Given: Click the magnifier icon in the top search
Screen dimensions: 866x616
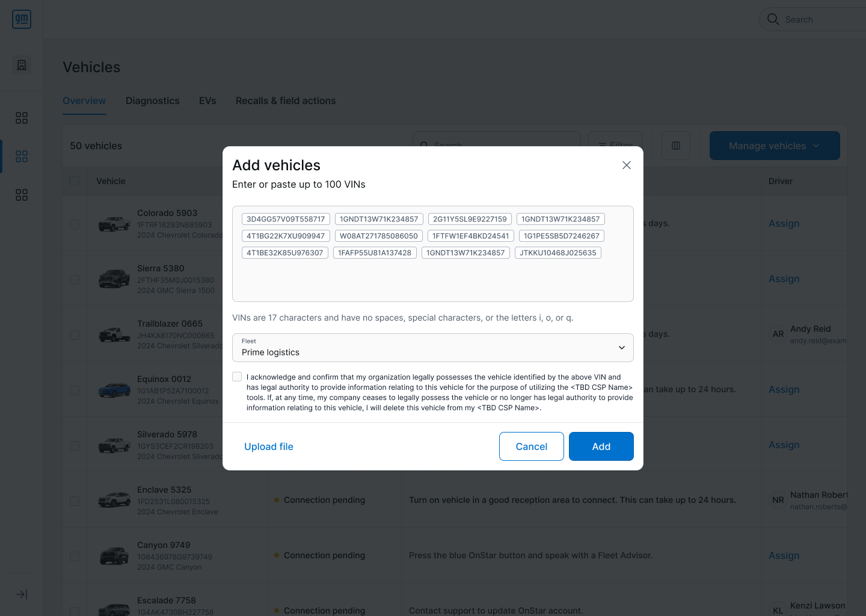Looking at the screenshot, I should tap(773, 19).
